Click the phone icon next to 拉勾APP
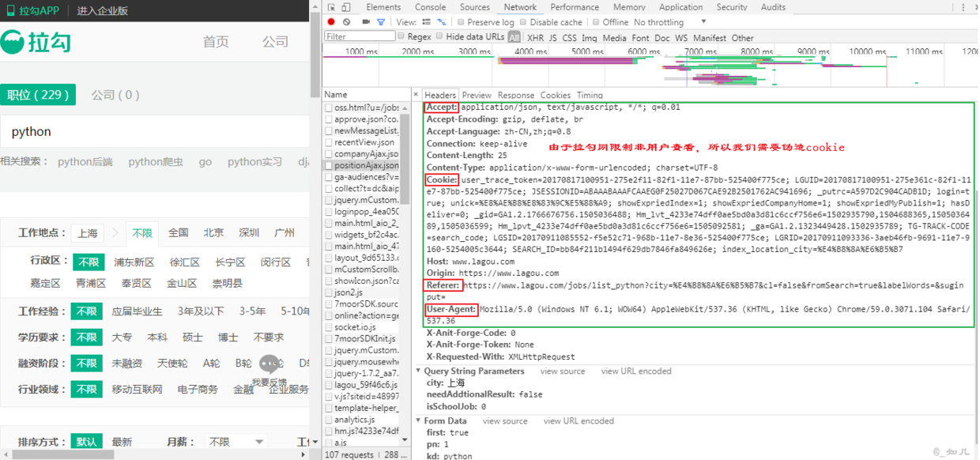Screen dimensions: 980x460 [11, 11]
